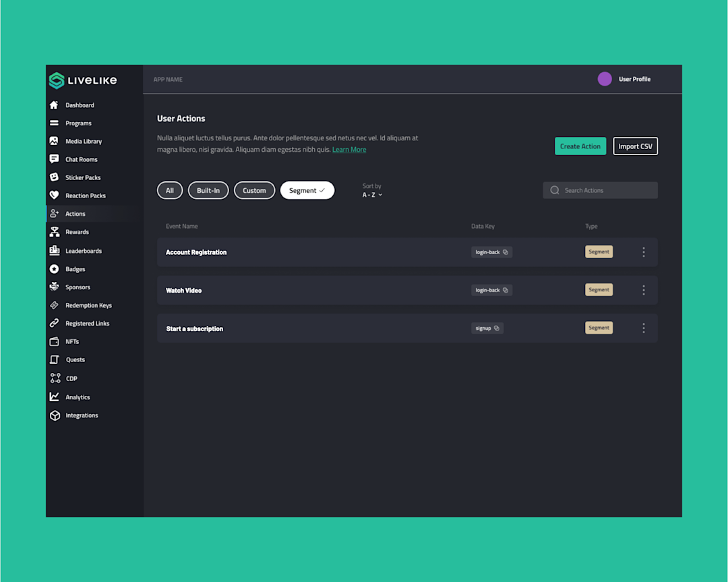This screenshot has height=582, width=728.
Task: Click the purple user avatar
Action: (x=605, y=79)
